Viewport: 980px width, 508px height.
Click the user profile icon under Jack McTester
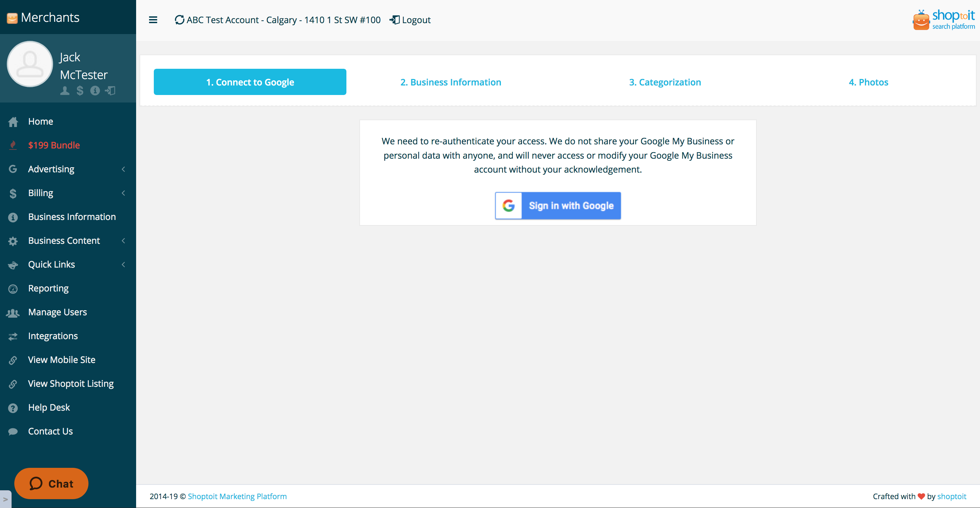click(x=65, y=91)
